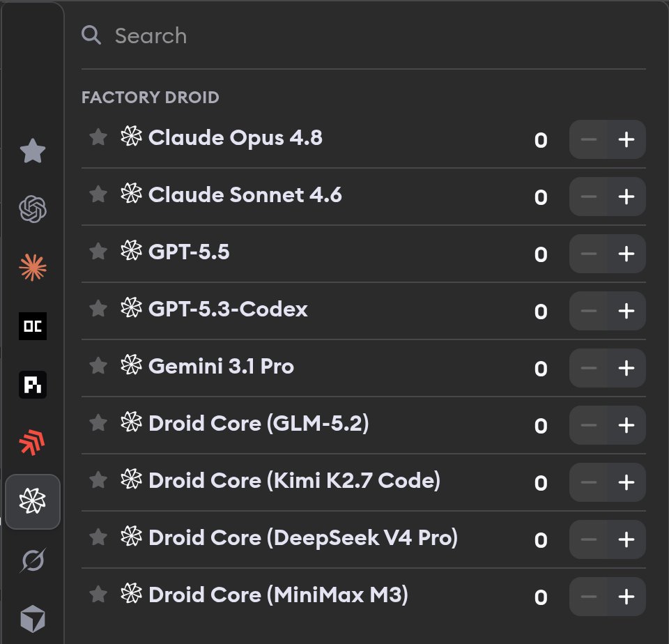The height and width of the screenshot is (644, 669).
Task: Favorite Claude Opus 4.8 with star
Action: point(98,137)
